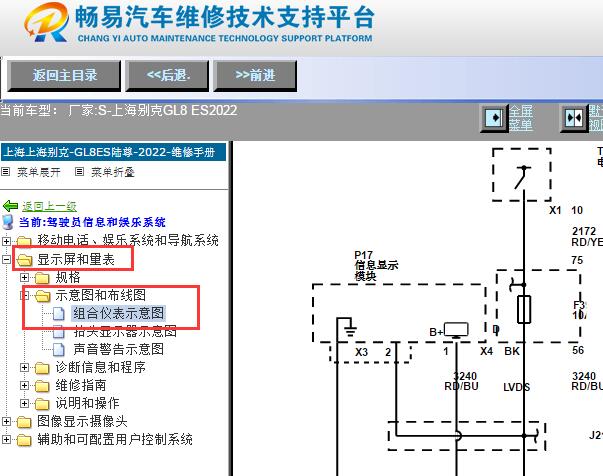
Task: Collapse the 显示屏和里表 node
Action: coord(6,260)
